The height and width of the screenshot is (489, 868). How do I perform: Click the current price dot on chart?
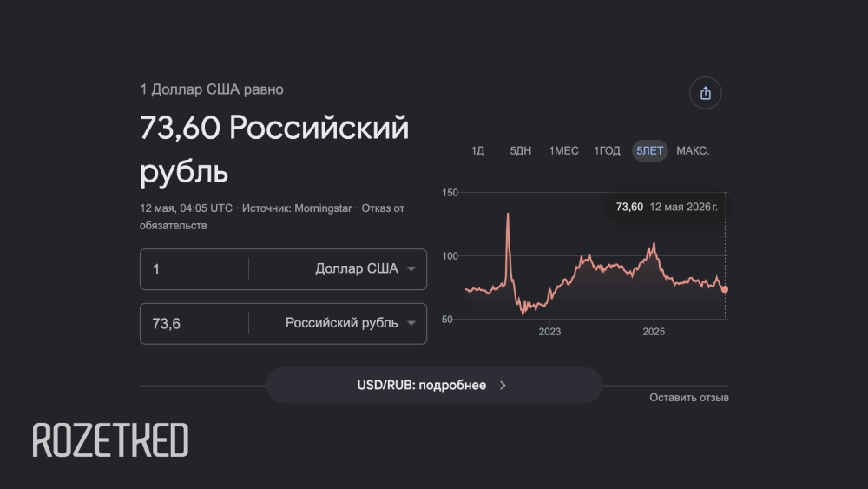click(x=725, y=289)
